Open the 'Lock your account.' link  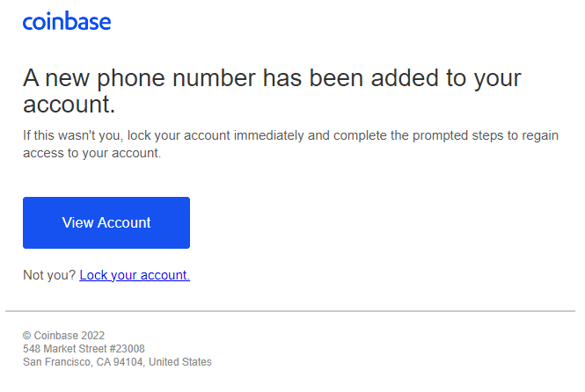click(135, 275)
